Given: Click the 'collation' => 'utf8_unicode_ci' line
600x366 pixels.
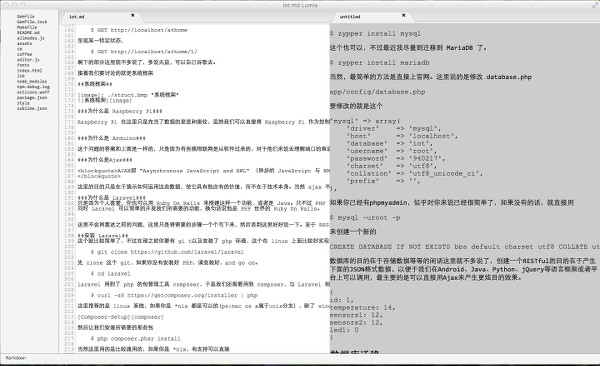Looking at the screenshot, I should click(x=414, y=173).
